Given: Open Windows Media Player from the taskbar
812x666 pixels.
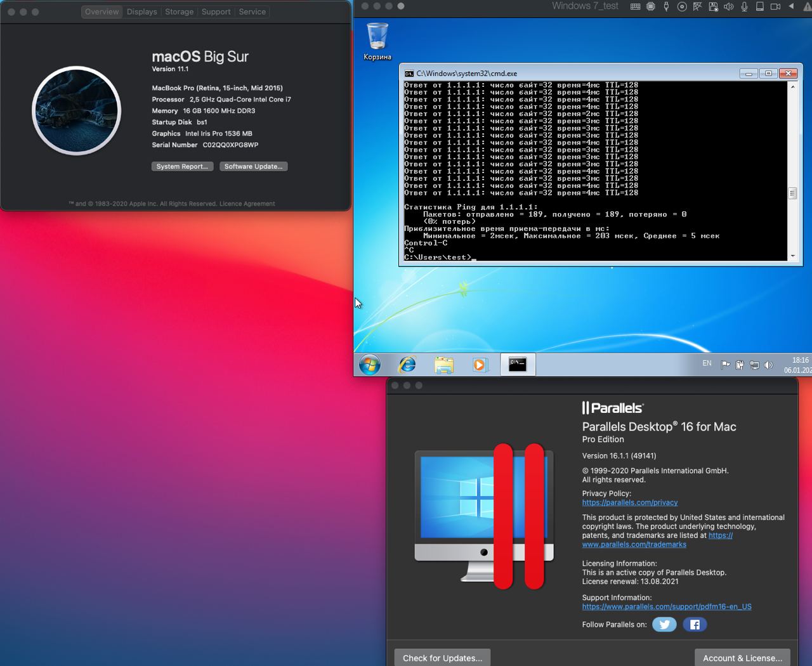Looking at the screenshot, I should (x=480, y=365).
